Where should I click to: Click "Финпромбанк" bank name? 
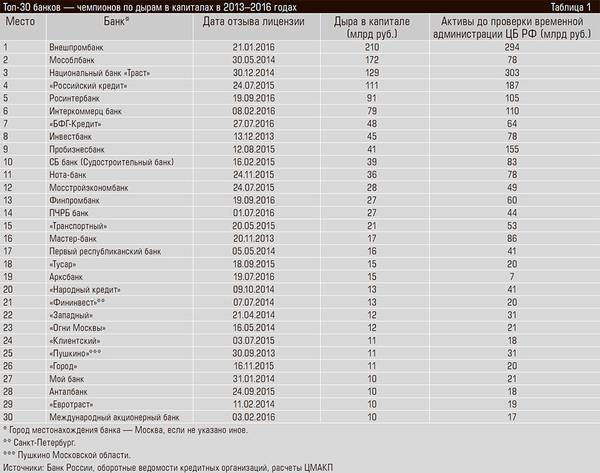coord(74,201)
